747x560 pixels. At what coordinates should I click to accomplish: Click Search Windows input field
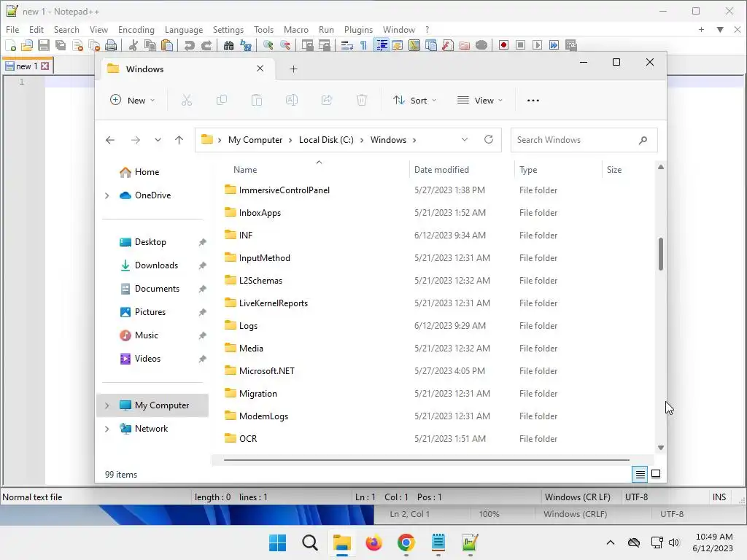[x=584, y=140]
